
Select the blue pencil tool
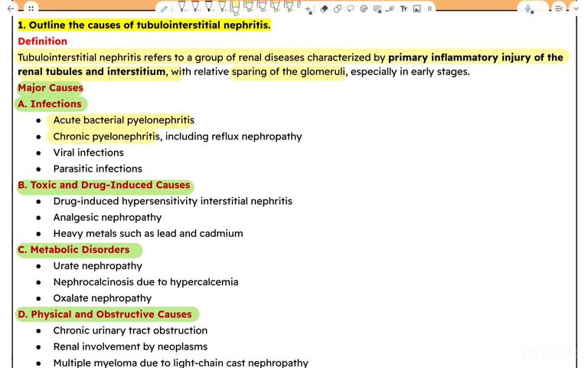click(165, 8)
